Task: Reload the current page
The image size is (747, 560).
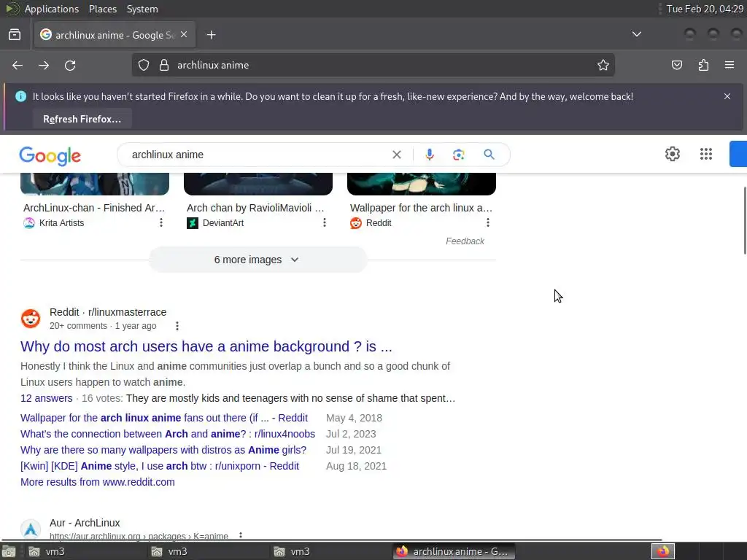Action: (x=70, y=65)
